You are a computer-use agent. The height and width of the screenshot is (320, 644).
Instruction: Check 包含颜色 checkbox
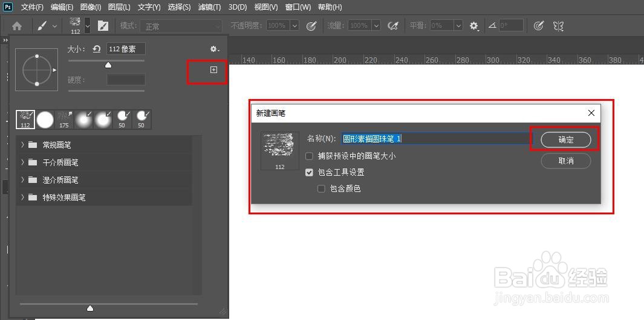(321, 189)
